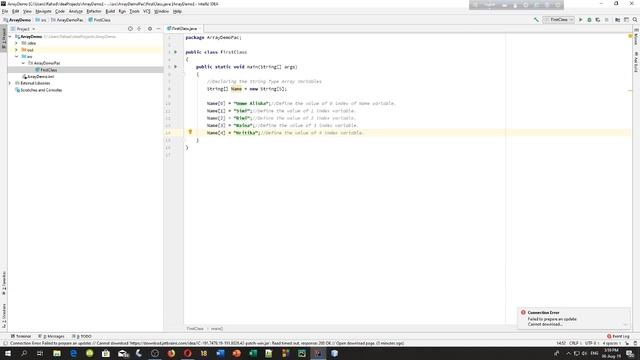640x360 pixels.
Task: Collapse the ArrayDemo root project node
Action: coord(10,36)
